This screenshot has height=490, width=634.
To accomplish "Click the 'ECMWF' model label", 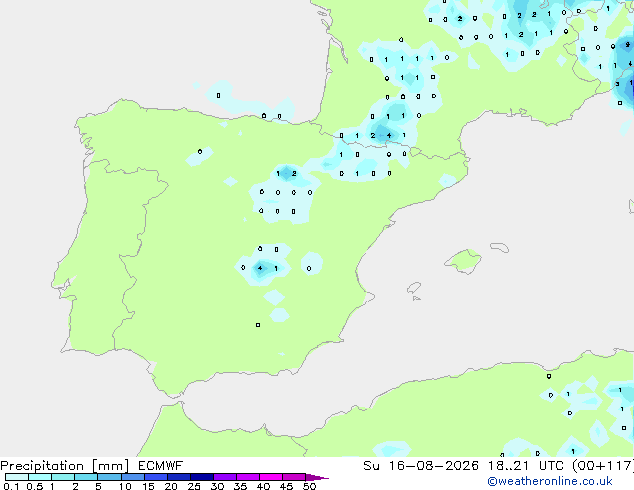I will click(x=161, y=466).
